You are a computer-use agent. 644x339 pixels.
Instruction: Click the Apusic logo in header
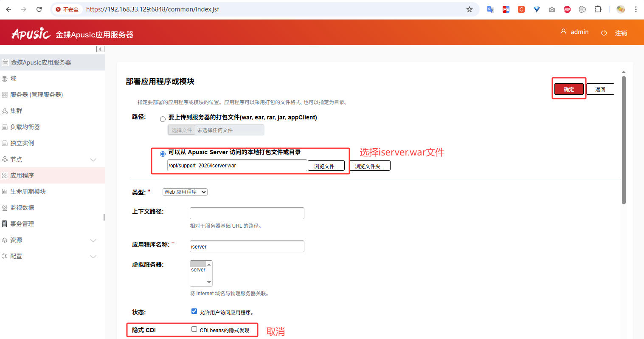(x=31, y=34)
